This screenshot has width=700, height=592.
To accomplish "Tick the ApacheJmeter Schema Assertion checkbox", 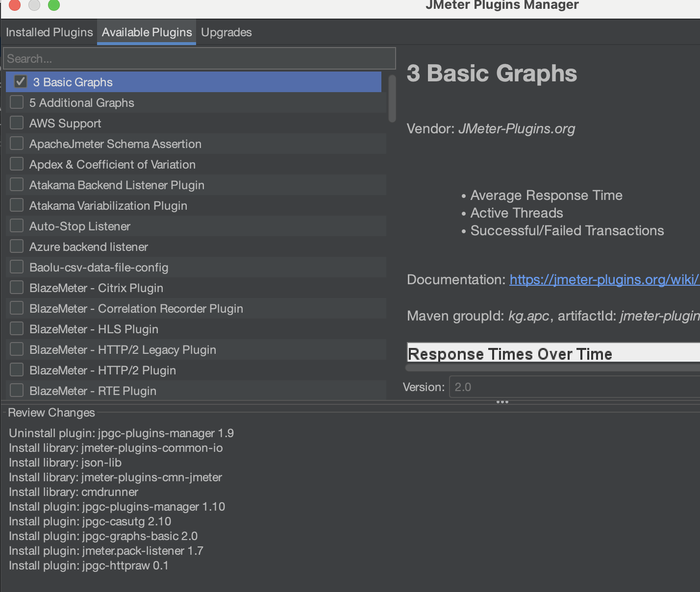I will (x=17, y=143).
